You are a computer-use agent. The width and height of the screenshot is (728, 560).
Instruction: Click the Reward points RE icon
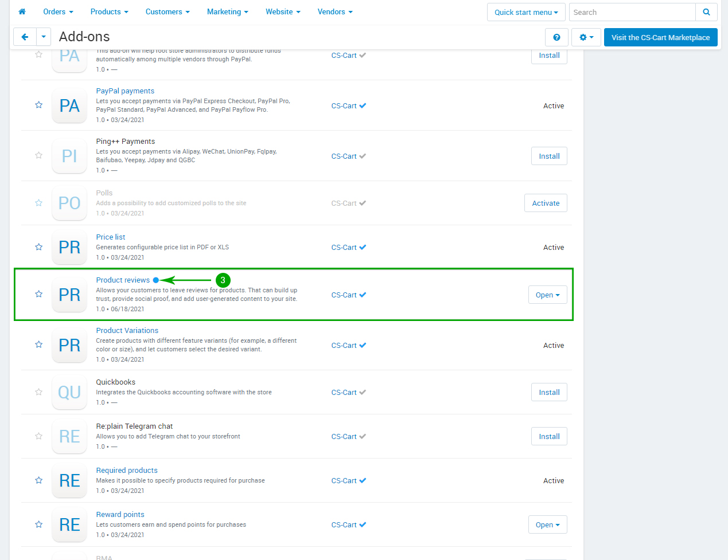click(x=69, y=525)
